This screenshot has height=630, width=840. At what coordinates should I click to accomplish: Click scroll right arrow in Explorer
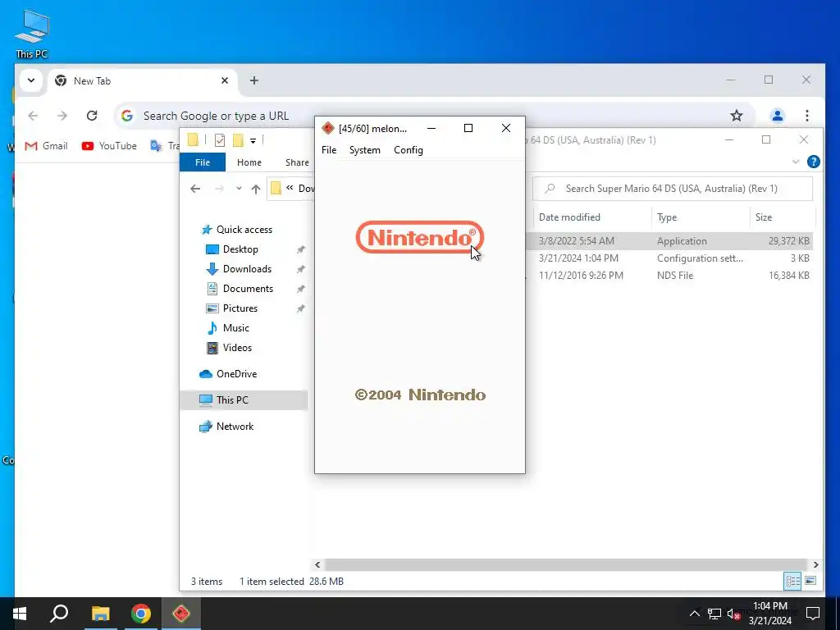[x=816, y=564]
